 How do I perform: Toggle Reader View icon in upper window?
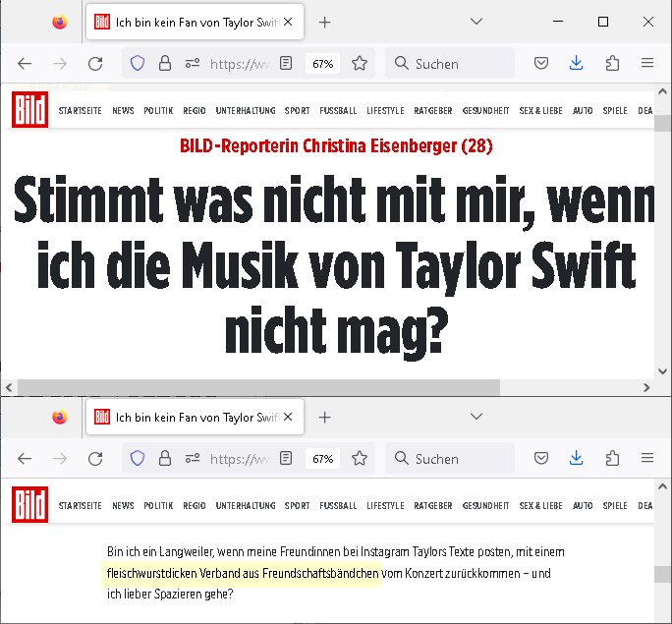(x=286, y=64)
